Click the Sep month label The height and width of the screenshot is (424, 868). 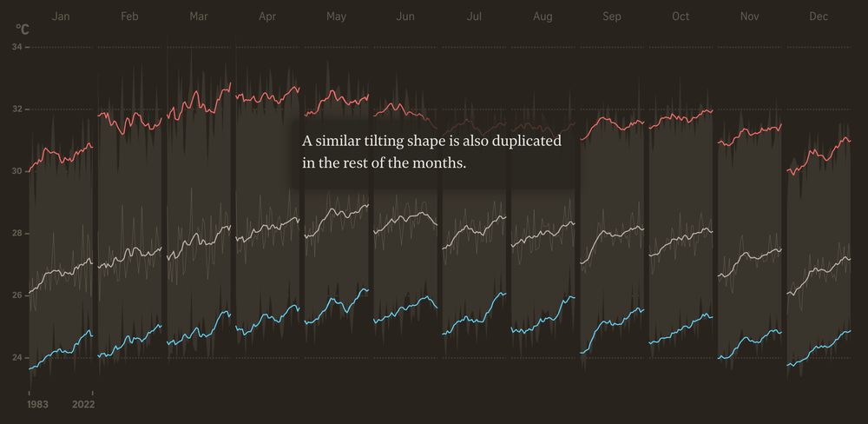tap(611, 17)
